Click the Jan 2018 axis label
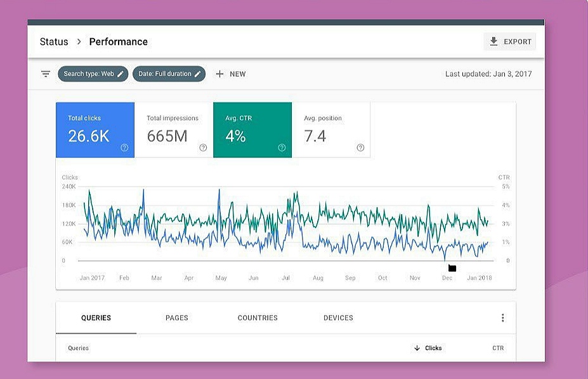The width and height of the screenshot is (588, 379). click(x=480, y=277)
